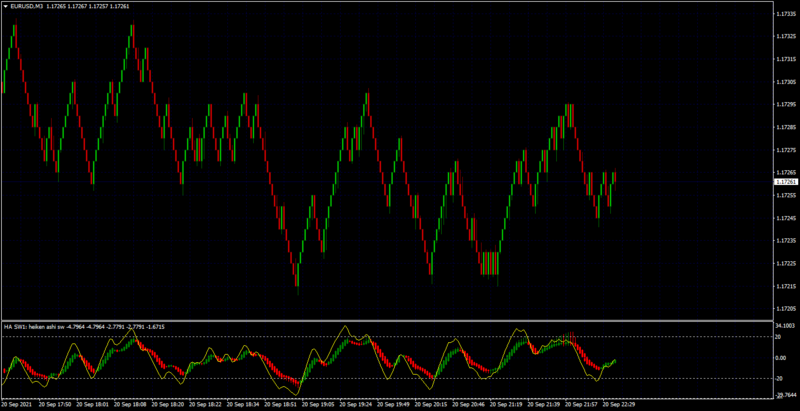Click price axis label 1.17265

(x=786, y=172)
